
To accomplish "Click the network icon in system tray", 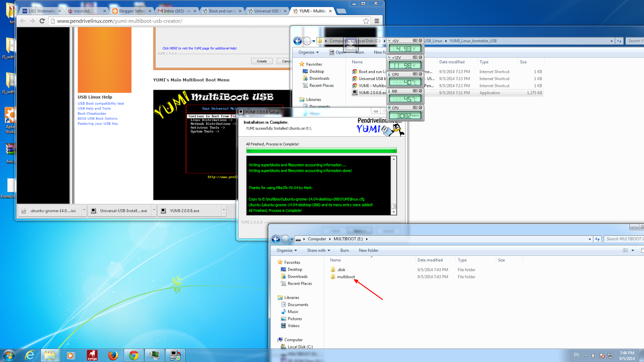I will [x=610, y=356].
